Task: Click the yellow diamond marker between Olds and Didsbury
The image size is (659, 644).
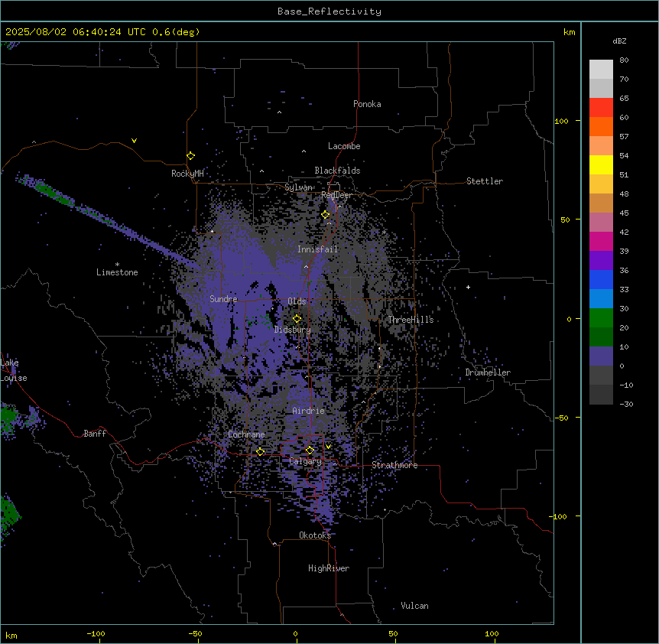Action: click(297, 319)
